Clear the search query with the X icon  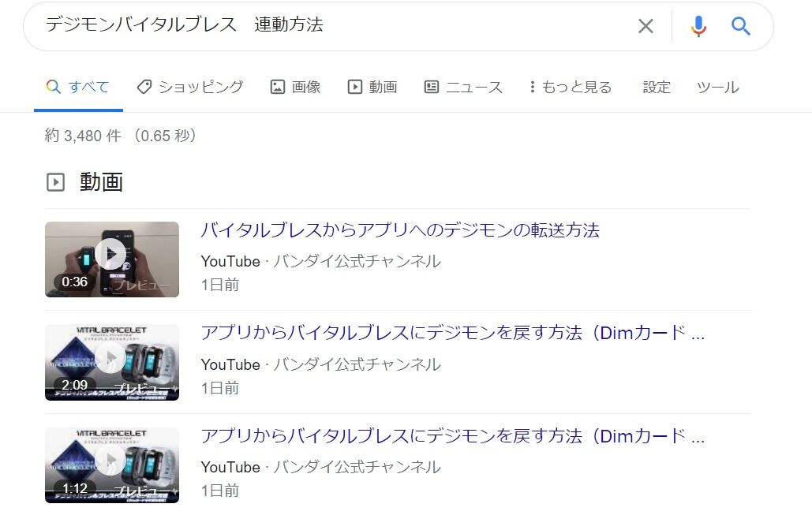(x=645, y=26)
